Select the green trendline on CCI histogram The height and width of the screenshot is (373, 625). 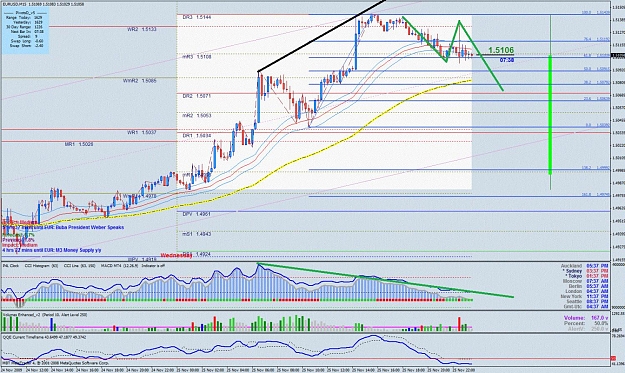point(386,281)
